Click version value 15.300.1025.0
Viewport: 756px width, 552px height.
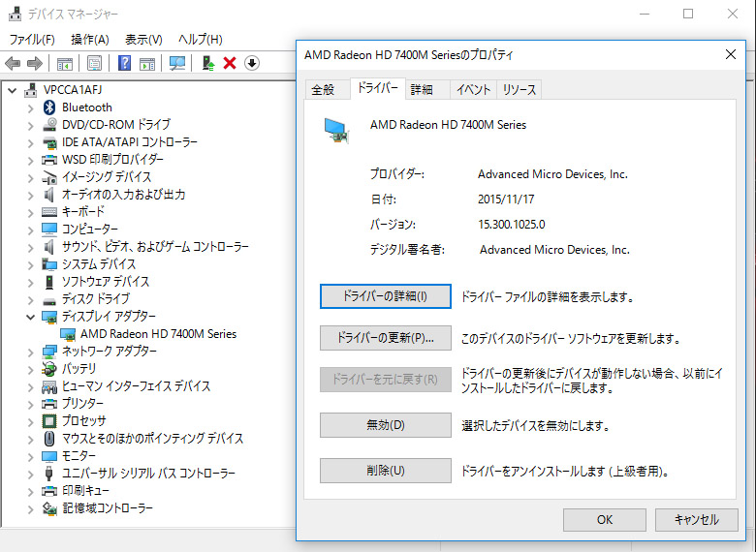[512, 225]
